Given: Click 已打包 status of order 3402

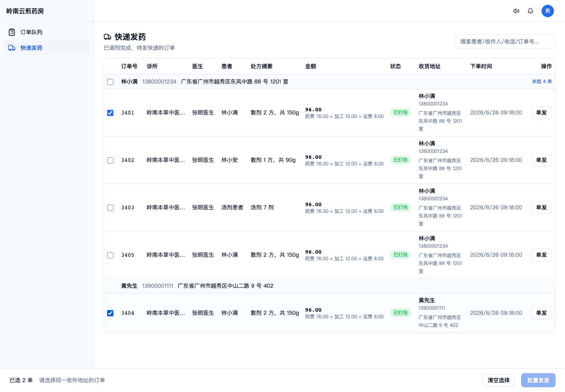Looking at the screenshot, I should (x=401, y=160).
